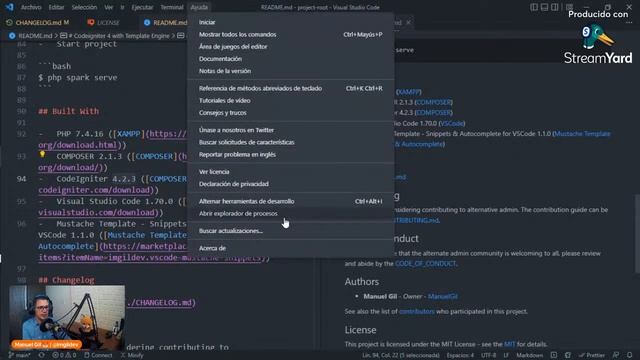640x360 pixels.
Task: Toggle bottom panel layout icon in title bar
Action: (544, 7)
